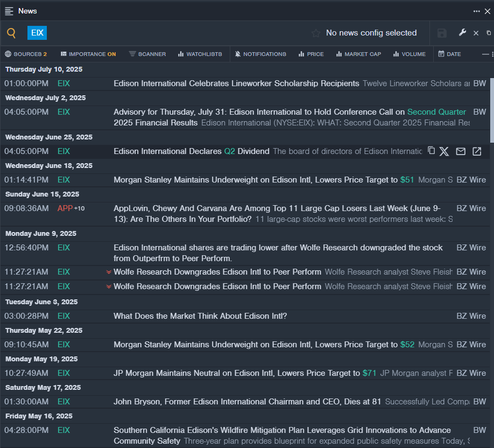Share Q2 Dividend story on X
This screenshot has width=494, height=448.
tap(444, 151)
